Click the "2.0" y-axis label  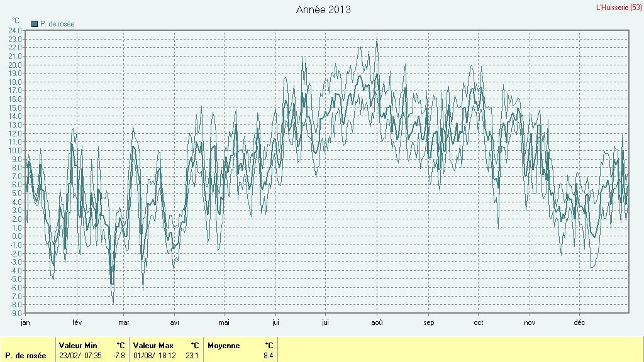coord(17,219)
